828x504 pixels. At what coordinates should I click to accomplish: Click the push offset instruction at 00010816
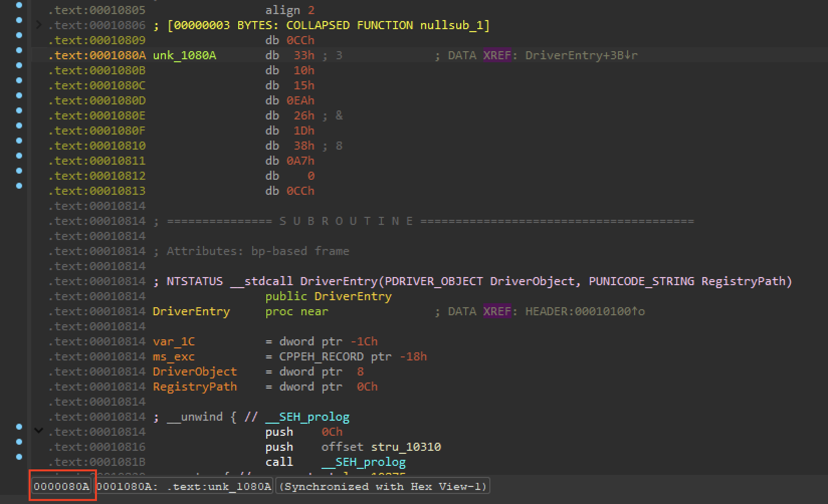tap(353, 447)
